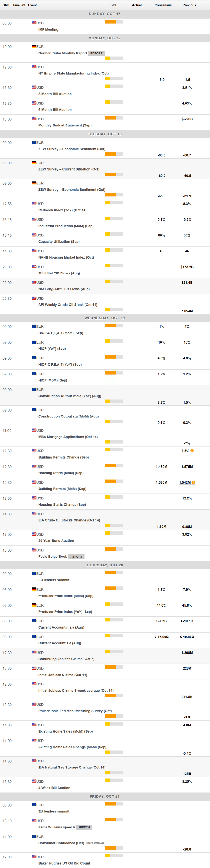Click the SPEECH tag on Fed's Williams speech
The width and height of the screenshot is (210, 868).
(84, 827)
